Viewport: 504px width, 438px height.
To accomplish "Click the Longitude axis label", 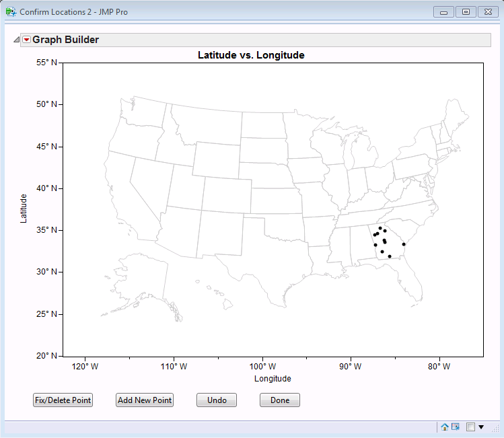I will pos(273,379).
